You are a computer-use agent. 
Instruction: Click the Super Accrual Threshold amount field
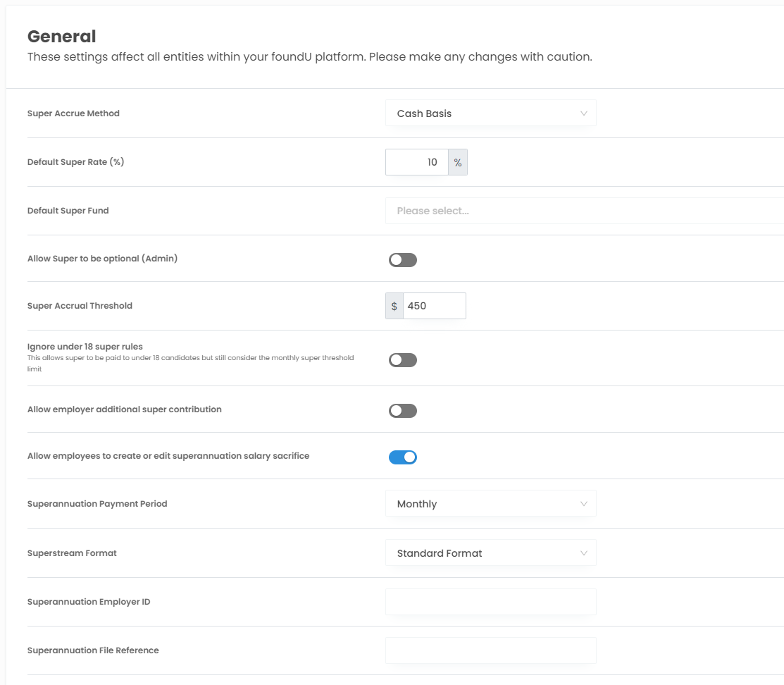[x=434, y=306]
